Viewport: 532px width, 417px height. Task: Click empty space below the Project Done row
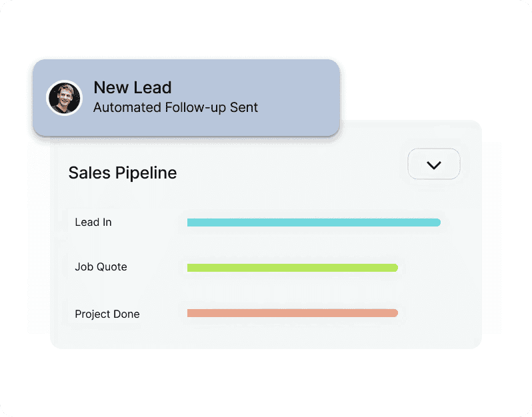coord(267,336)
